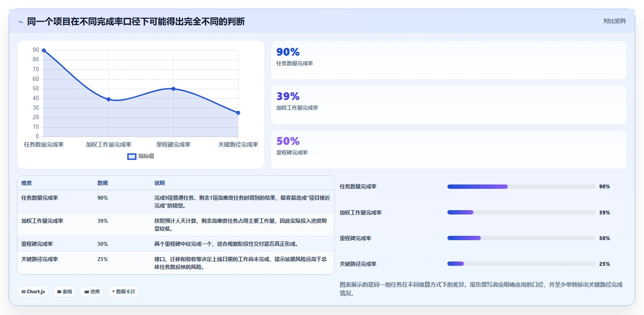Click the 90% value in the top card
The width and height of the screenshot is (644, 315).
[x=288, y=52]
